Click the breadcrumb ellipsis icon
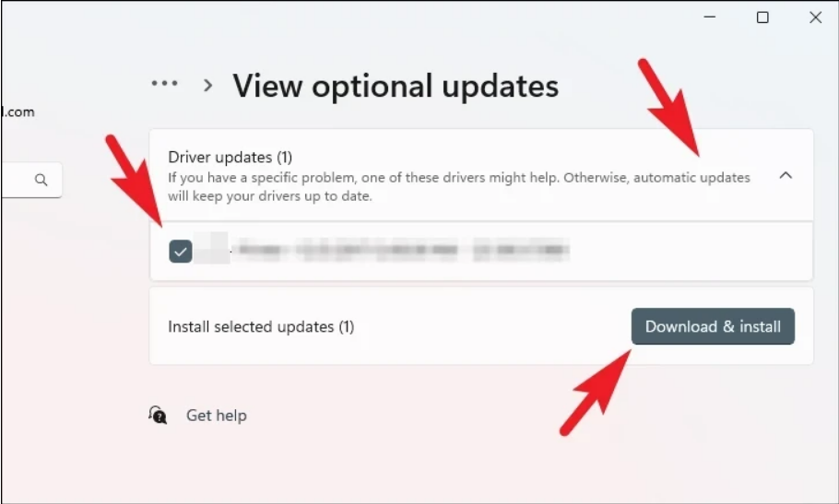 tap(164, 83)
